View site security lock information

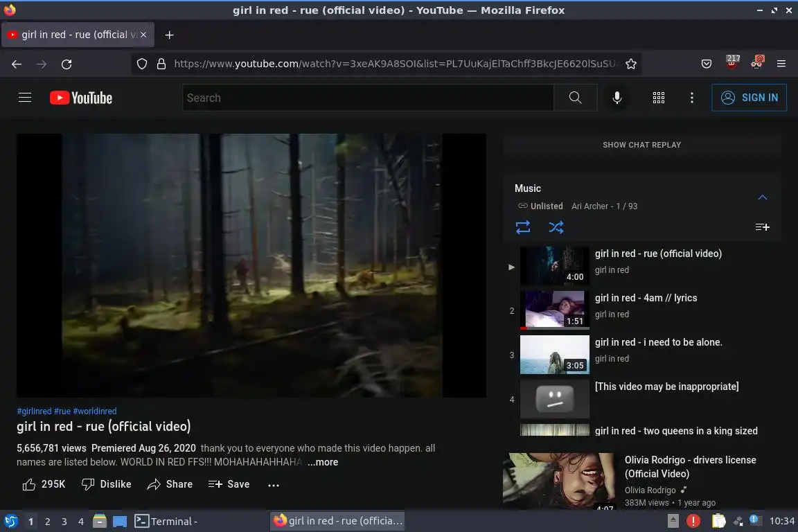pyautogui.click(x=161, y=64)
